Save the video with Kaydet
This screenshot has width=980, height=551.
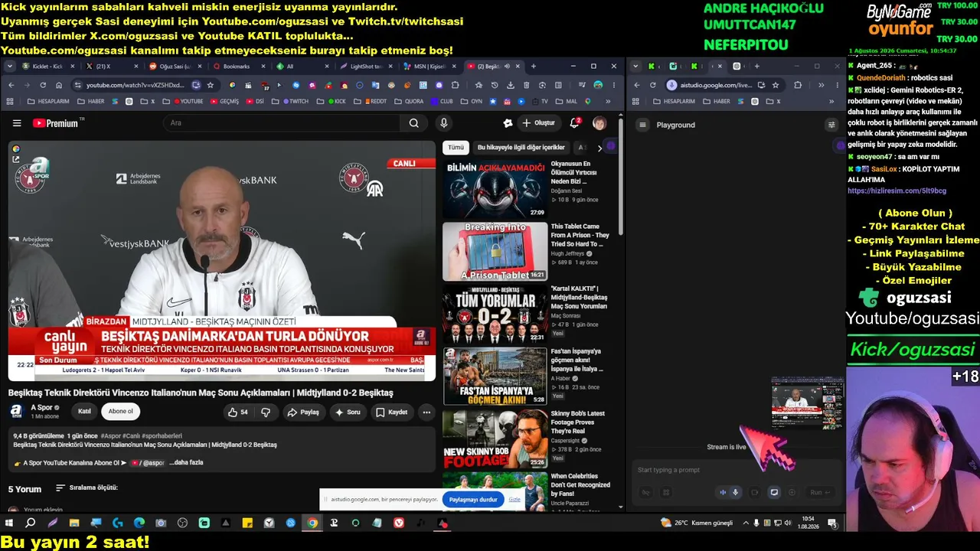click(391, 412)
